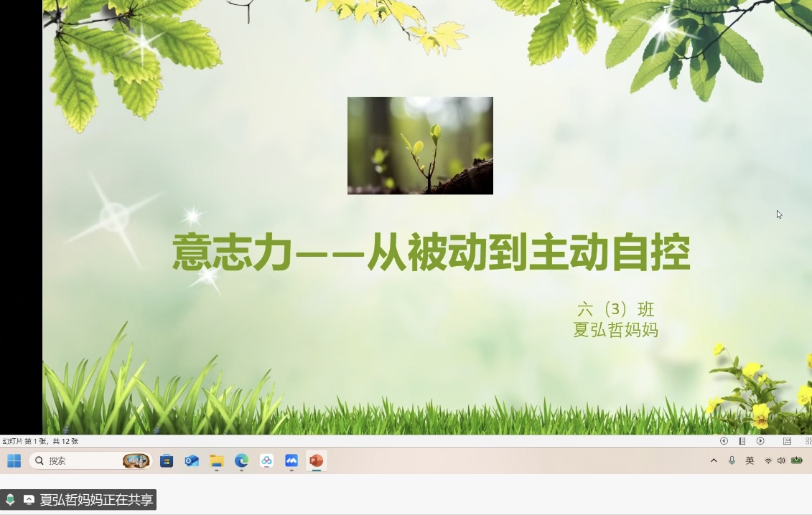The image size is (812, 515).
Task: Toggle Wi-Fi from the system tray
Action: [768, 460]
